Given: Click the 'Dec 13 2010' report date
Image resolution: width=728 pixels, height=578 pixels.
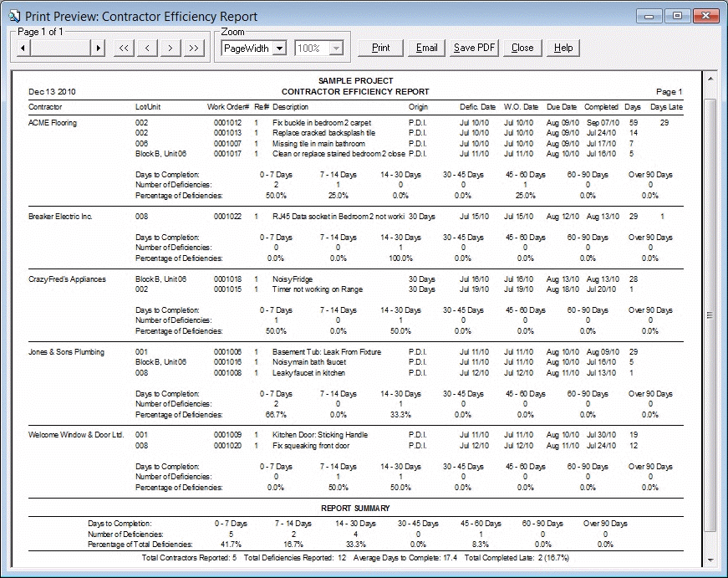Looking at the screenshot, I should click(x=52, y=92).
